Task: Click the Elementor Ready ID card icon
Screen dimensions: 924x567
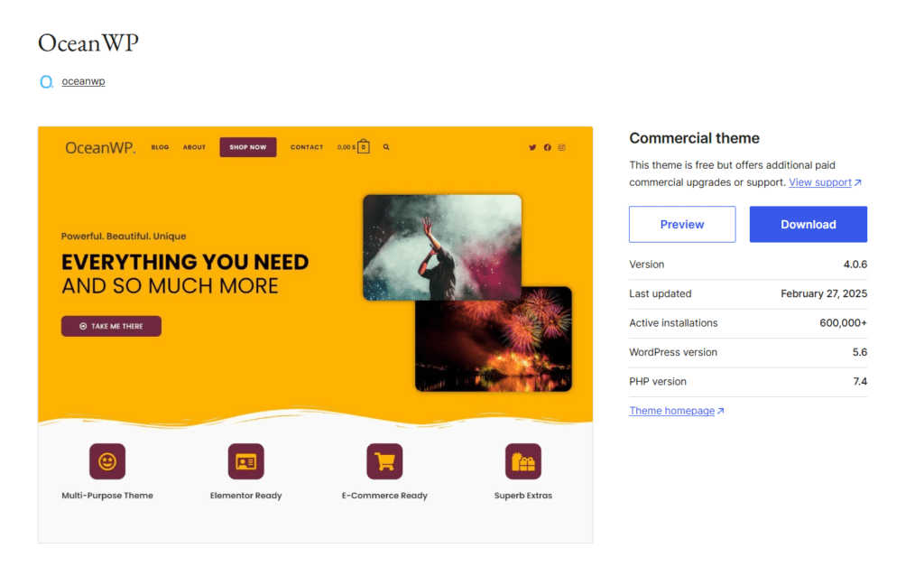Action: (245, 460)
